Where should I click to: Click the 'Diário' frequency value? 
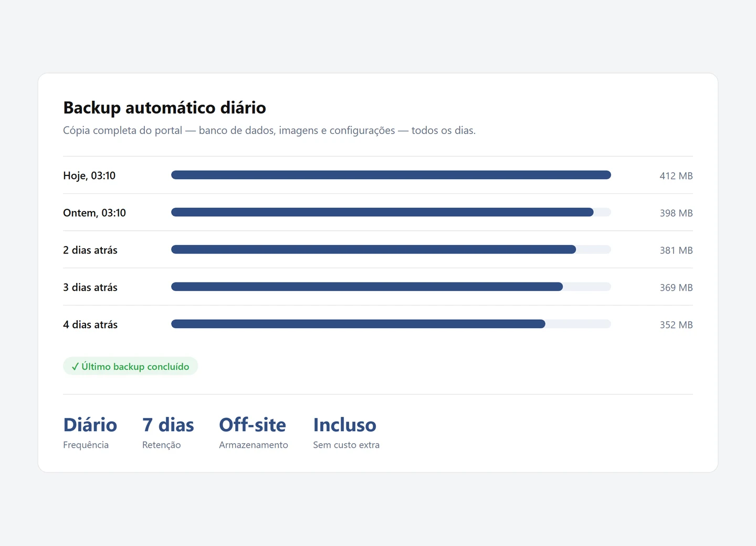[90, 425]
